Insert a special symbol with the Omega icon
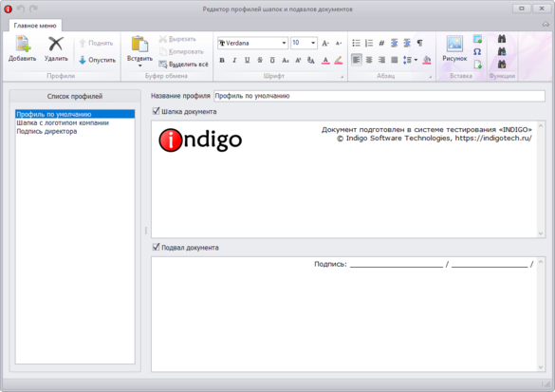Screen dimensions: 555x392 click(x=477, y=51)
